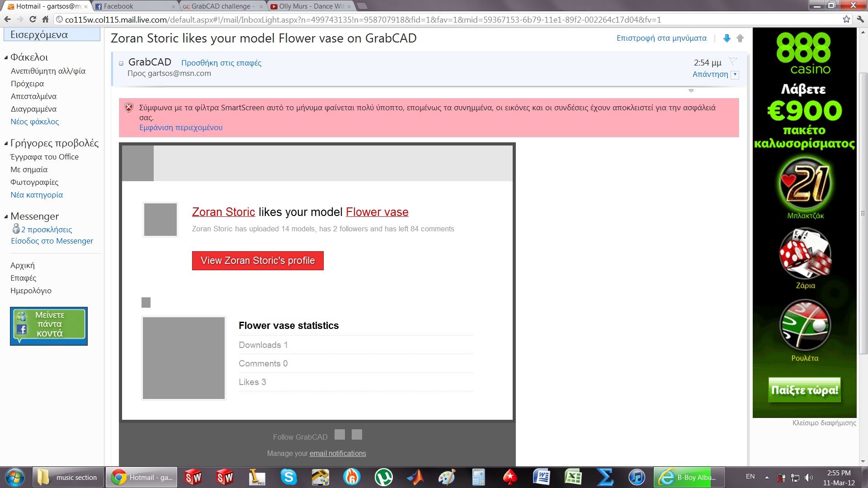This screenshot has width=868, height=488.
Task: Switch to the GrabCAD challenge tab
Action: (221, 6)
